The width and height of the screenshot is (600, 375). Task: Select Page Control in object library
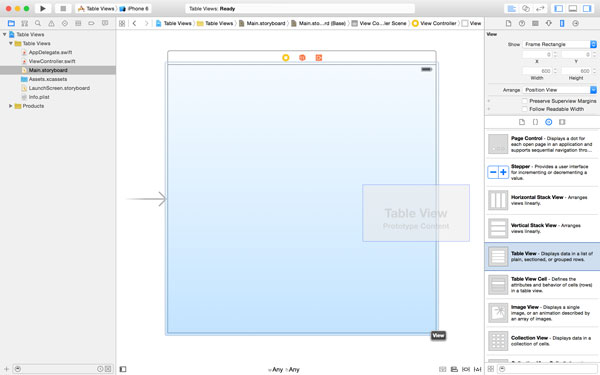[x=542, y=144]
